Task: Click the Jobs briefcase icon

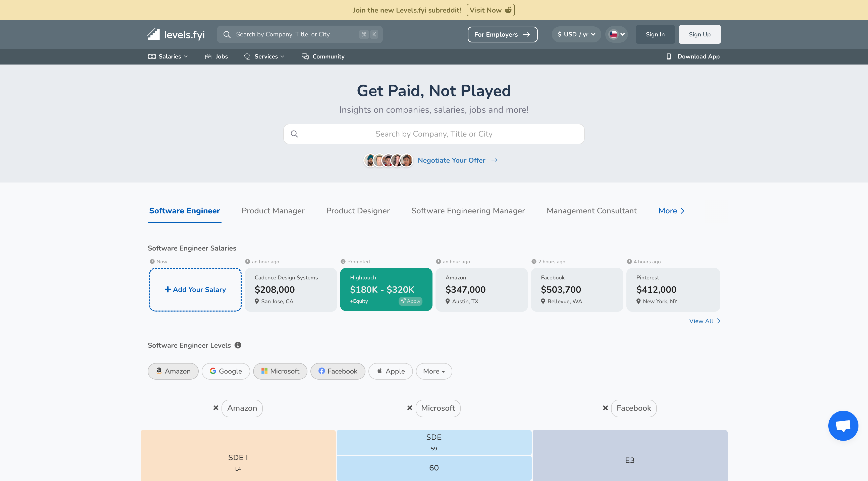Action: coord(208,56)
